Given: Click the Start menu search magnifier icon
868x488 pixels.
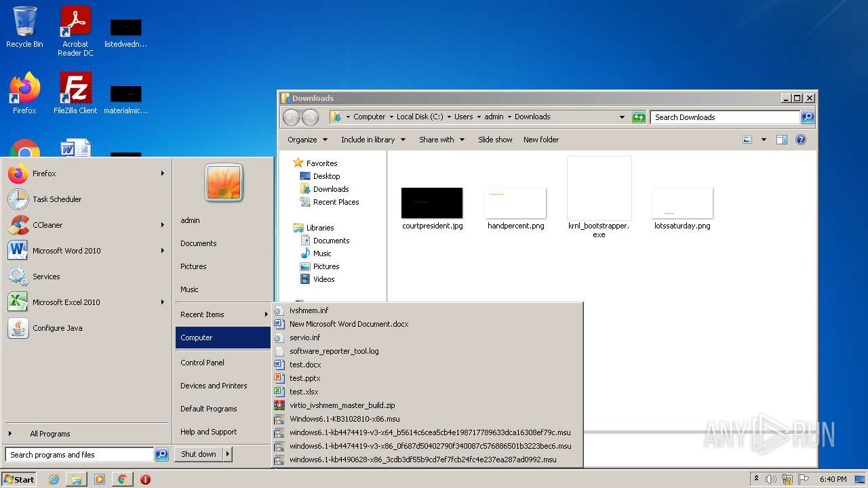Looking at the screenshot, I should tap(161, 455).
